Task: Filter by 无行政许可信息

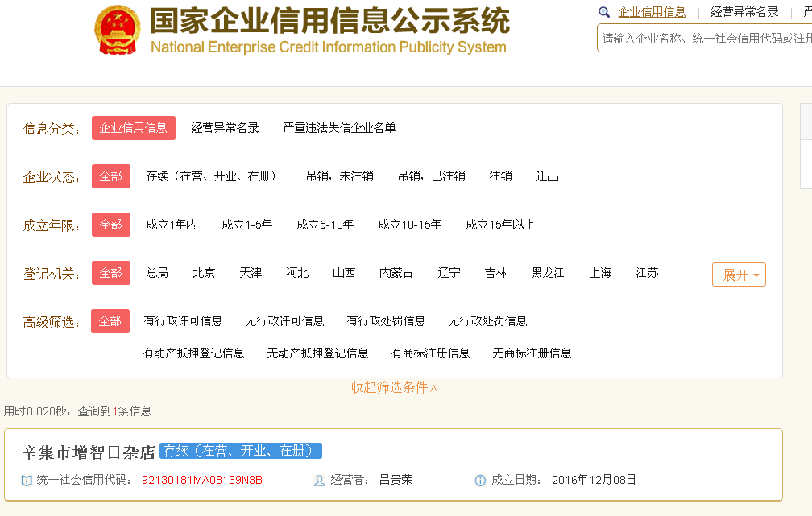Action: tap(284, 321)
